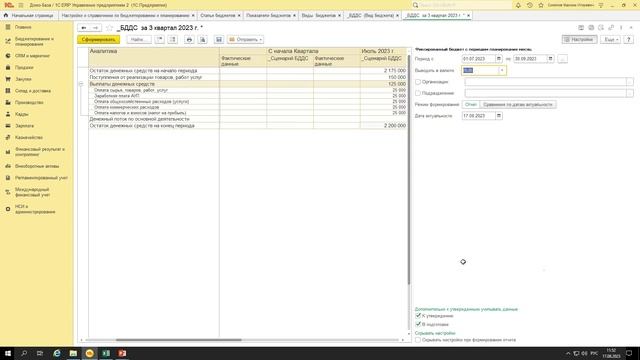Open calendar for period start date
640x360 pixels.
(x=499, y=59)
